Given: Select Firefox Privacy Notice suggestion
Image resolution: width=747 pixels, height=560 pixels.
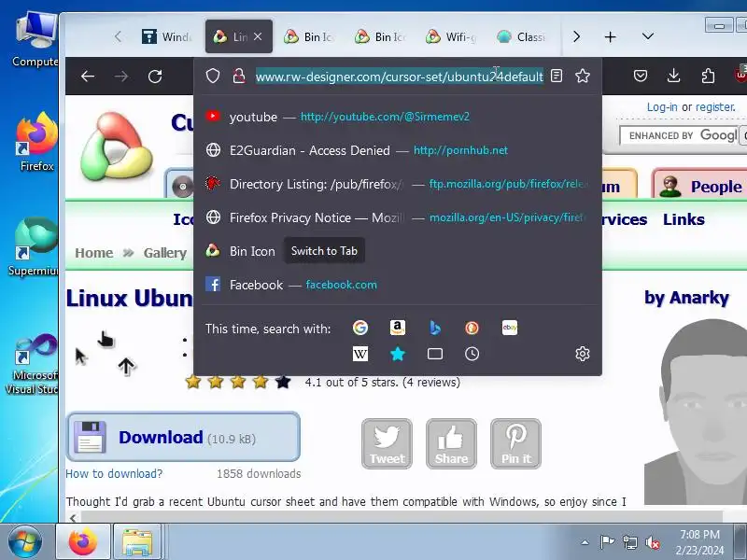Looking at the screenshot, I should 398,217.
